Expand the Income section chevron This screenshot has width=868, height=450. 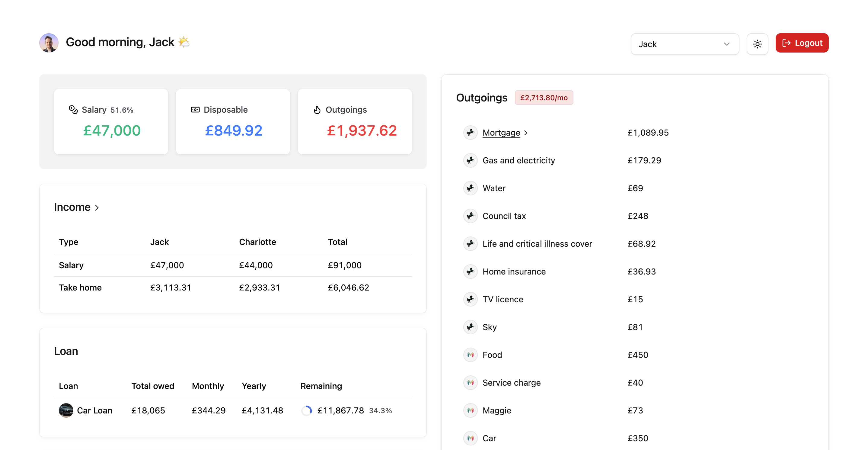point(97,208)
